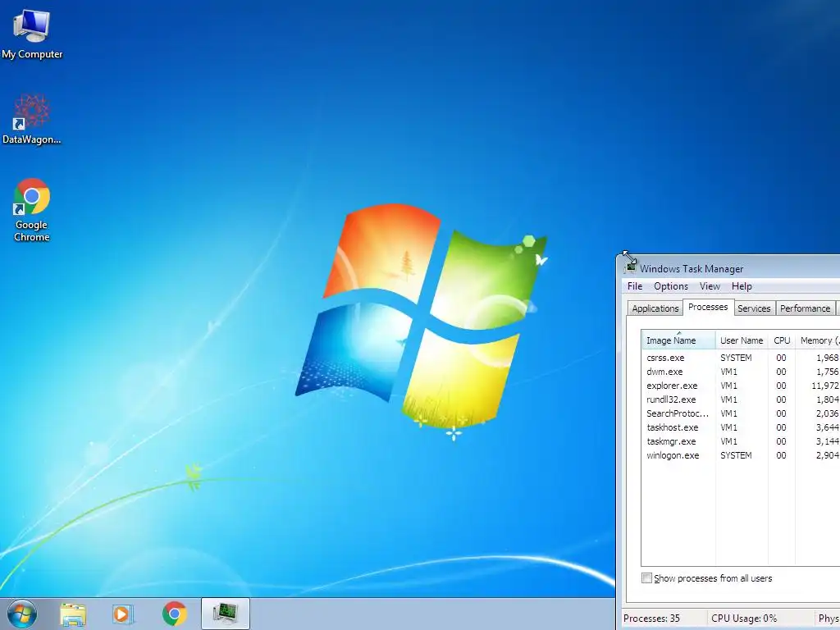Sort by the Memory column header
840x630 pixels.
[818, 340]
